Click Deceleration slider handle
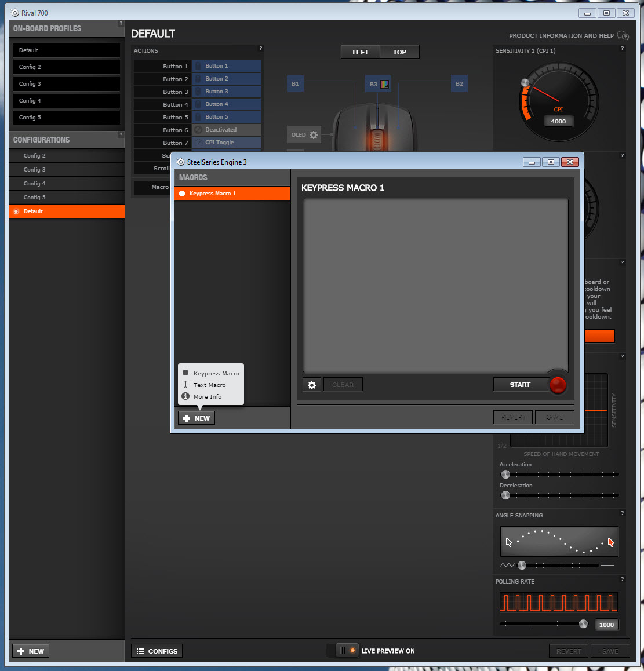The width and height of the screenshot is (644, 671). pyautogui.click(x=505, y=495)
